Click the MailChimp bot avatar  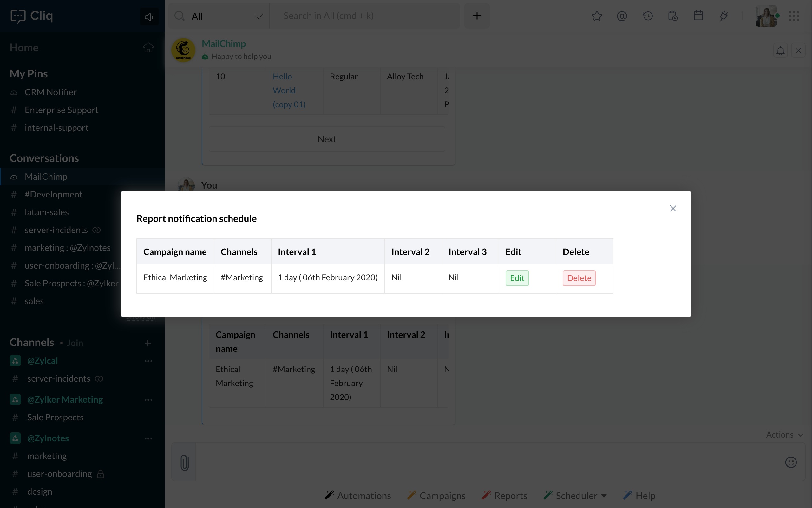coord(183,50)
